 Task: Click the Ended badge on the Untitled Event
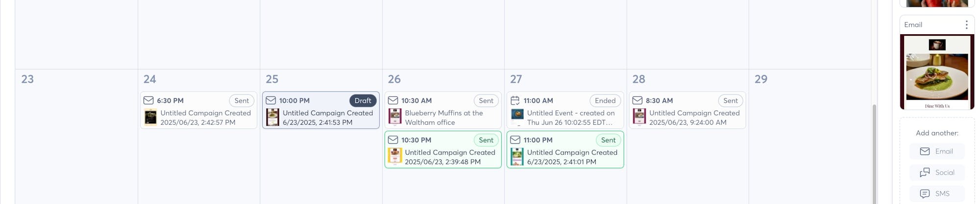[x=605, y=101]
